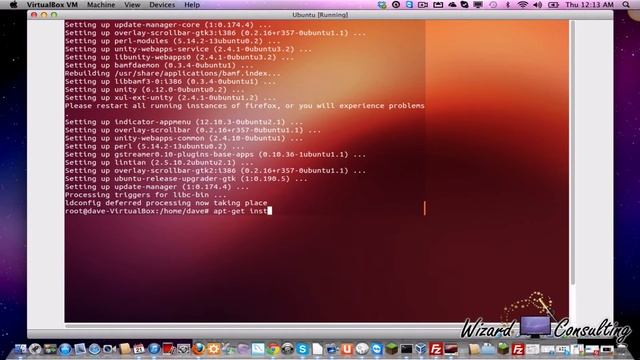The image size is (640, 360).
Task: Open Google Chrome from the Dock
Action: coord(273,348)
